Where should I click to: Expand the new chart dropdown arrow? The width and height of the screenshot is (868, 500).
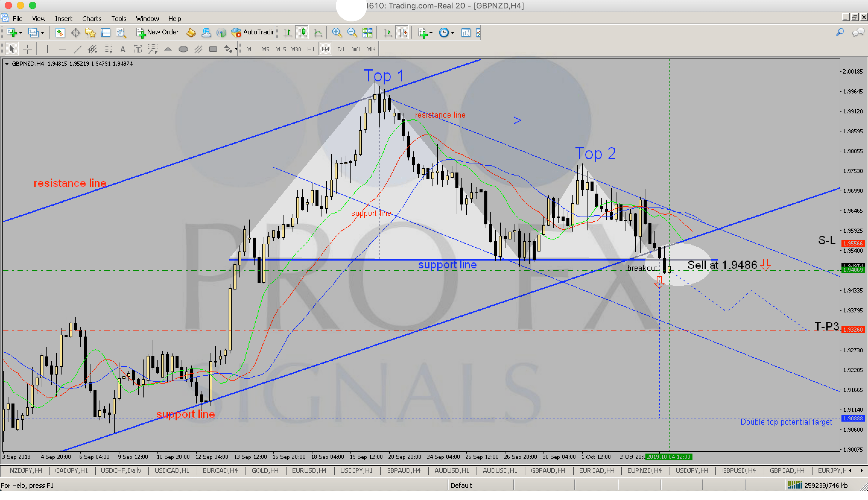pyautogui.click(x=21, y=33)
